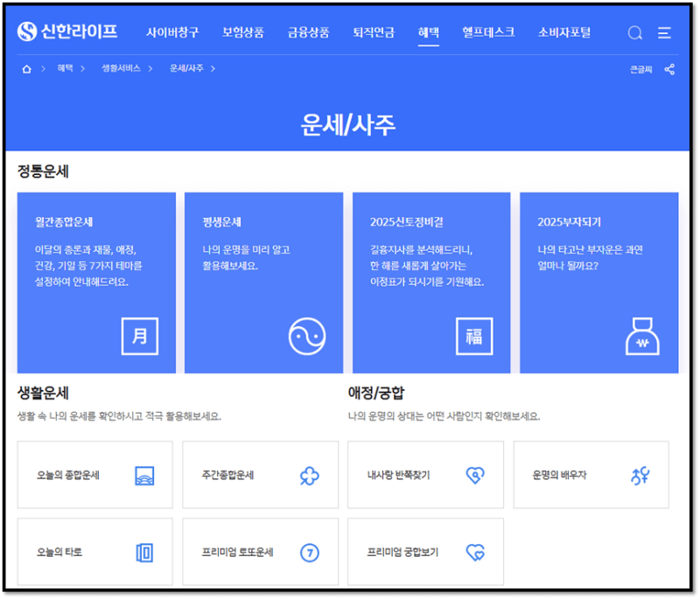
Task: Select the 운명의 배우자 label
Action: pyautogui.click(x=559, y=476)
